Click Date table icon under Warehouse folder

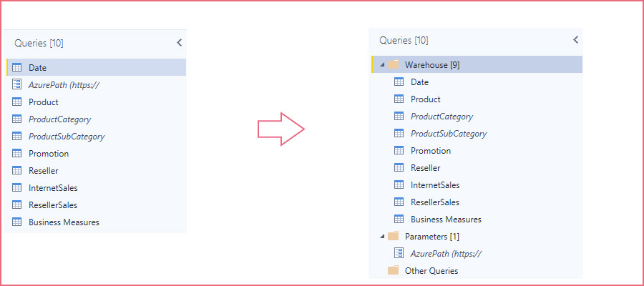tap(399, 82)
